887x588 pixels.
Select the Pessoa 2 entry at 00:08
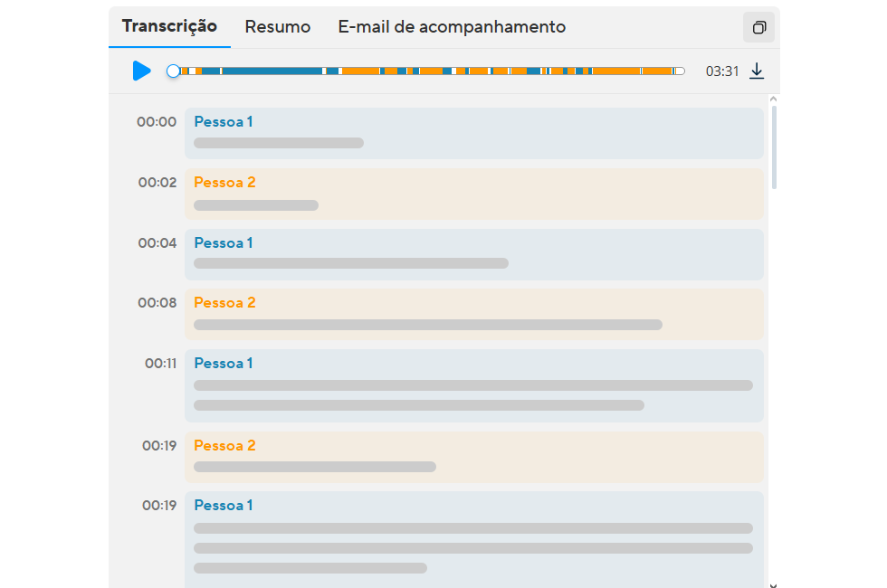coord(473,314)
